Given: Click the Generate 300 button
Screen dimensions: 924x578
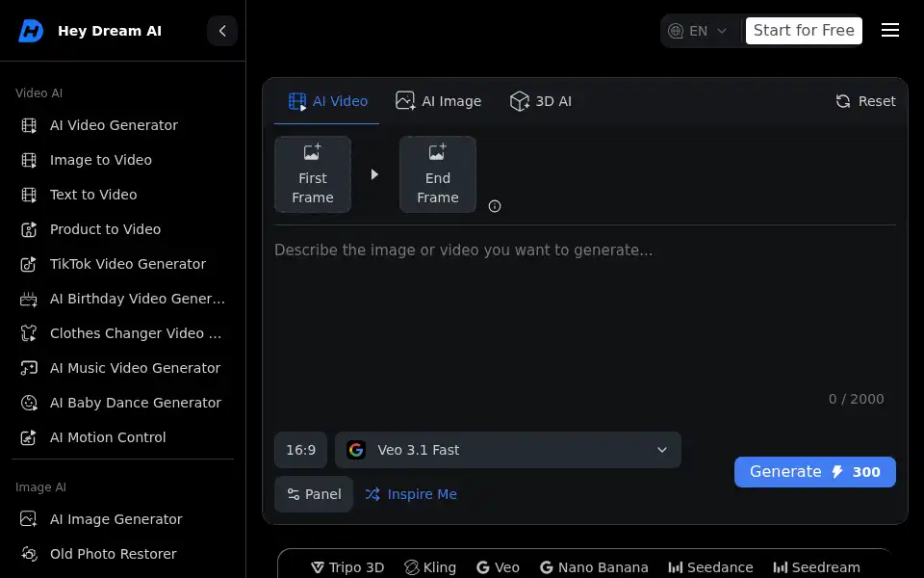Looking at the screenshot, I should (x=815, y=472).
